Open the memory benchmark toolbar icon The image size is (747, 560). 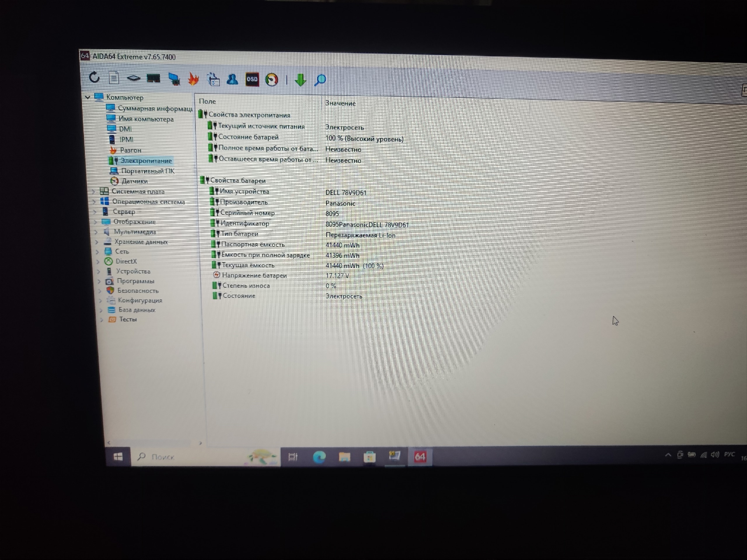coord(153,79)
